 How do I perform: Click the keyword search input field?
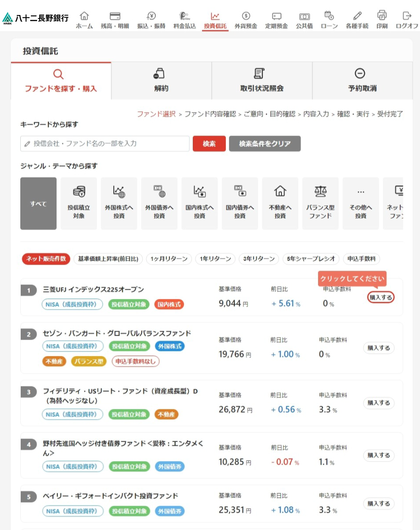coord(105,144)
